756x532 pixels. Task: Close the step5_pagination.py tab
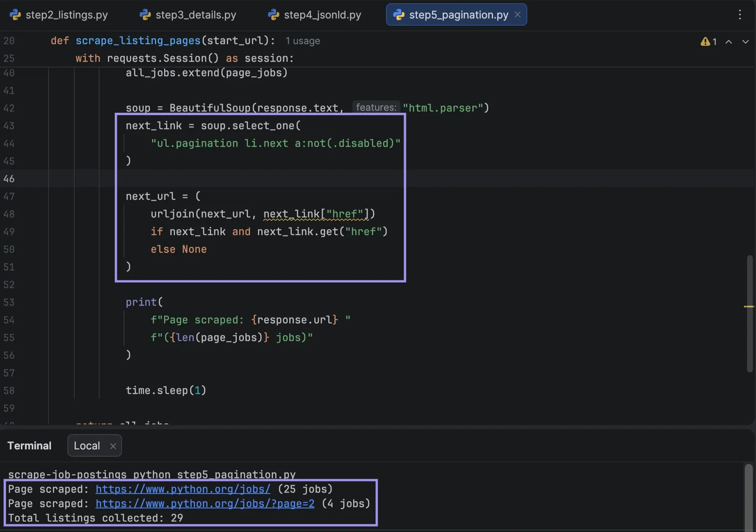click(518, 15)
